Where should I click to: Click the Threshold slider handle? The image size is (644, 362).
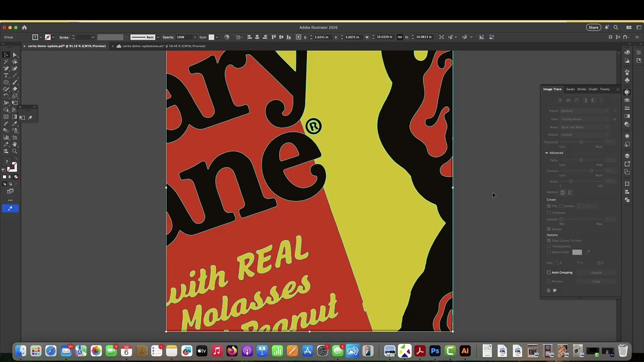[581, 142]
